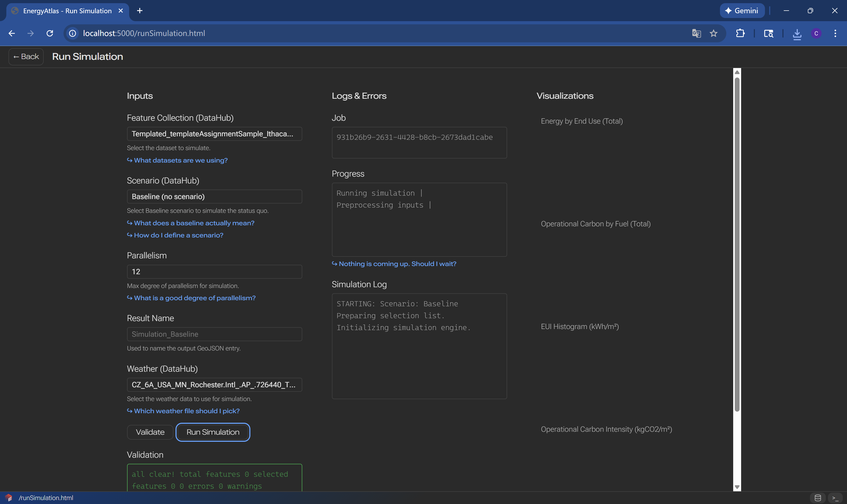Open Chrome three-dot menu

(x=835, y=33)
